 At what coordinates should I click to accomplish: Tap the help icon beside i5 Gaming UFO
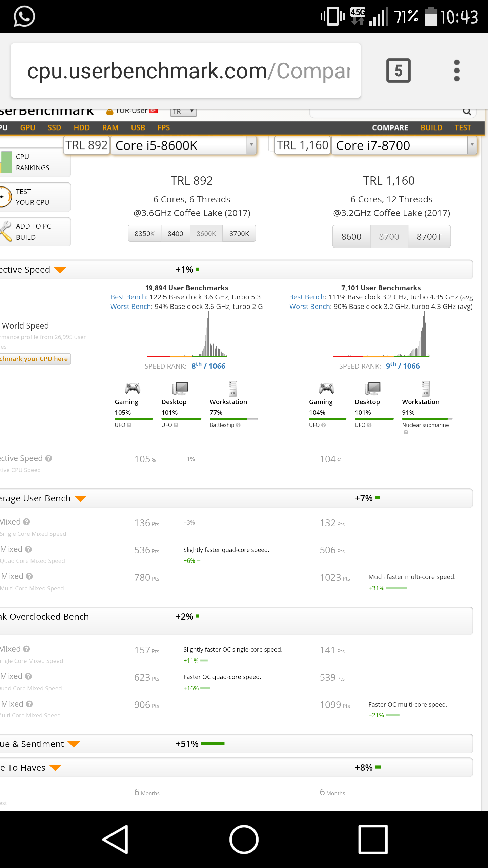[x=129, y=425]
